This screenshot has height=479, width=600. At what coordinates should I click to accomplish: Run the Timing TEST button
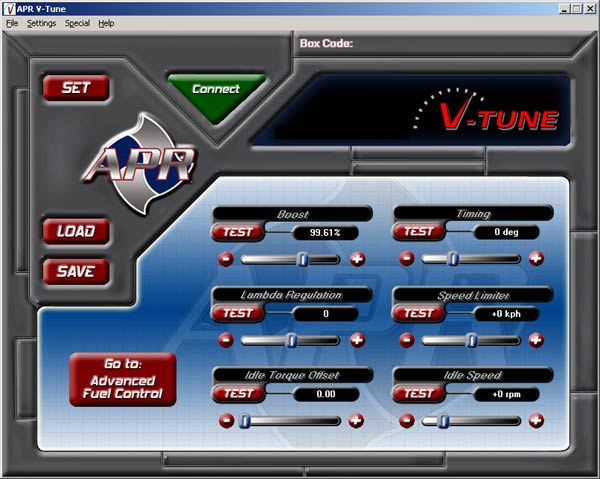pos(419,231)
